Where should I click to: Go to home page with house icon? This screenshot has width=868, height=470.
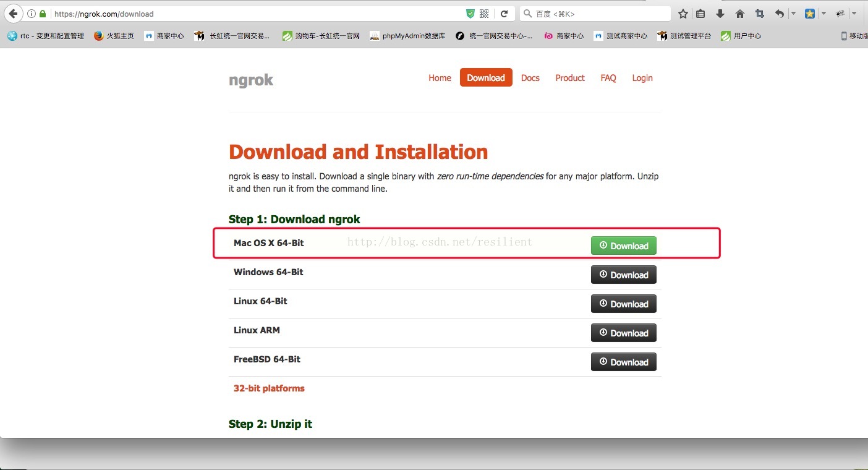tap(740, 14)
